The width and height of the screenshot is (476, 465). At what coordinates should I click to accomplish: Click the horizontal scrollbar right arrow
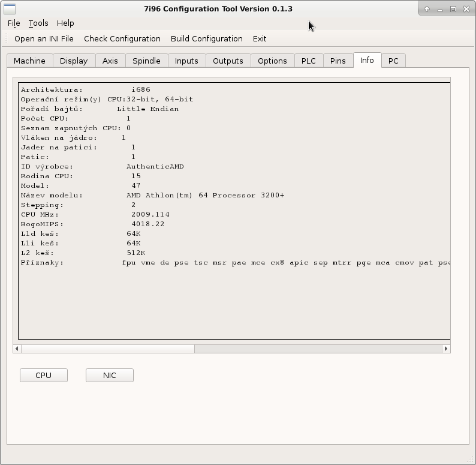445,349
